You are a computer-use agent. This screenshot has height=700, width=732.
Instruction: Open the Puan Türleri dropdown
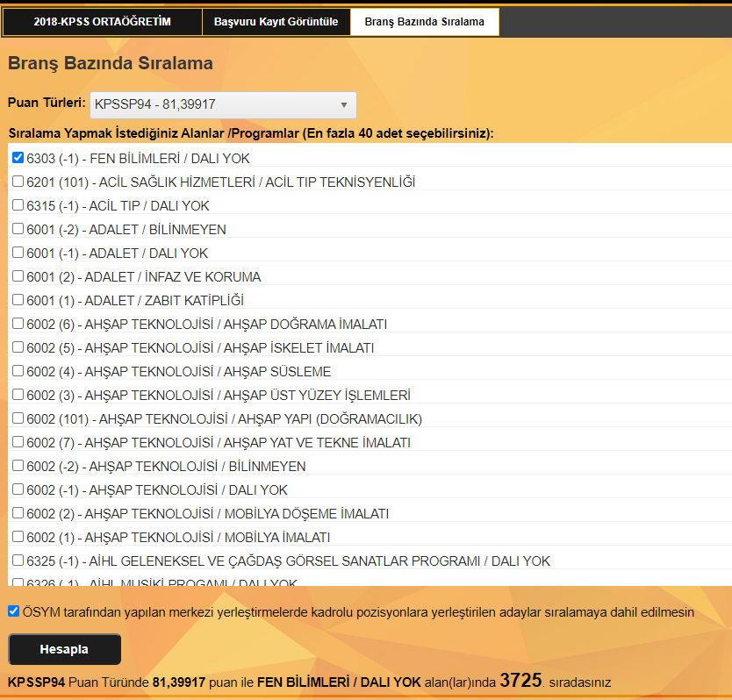[x=223, y=105]
